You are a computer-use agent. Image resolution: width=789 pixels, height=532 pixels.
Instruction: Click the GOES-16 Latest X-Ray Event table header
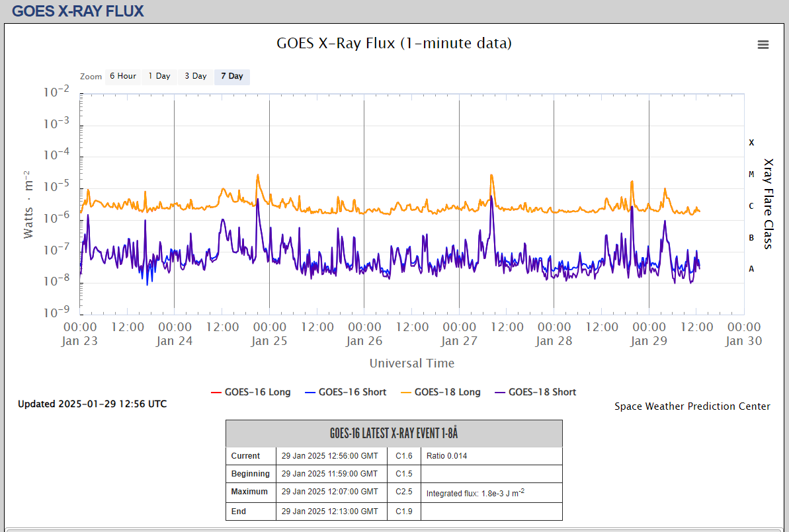(394, 434)
